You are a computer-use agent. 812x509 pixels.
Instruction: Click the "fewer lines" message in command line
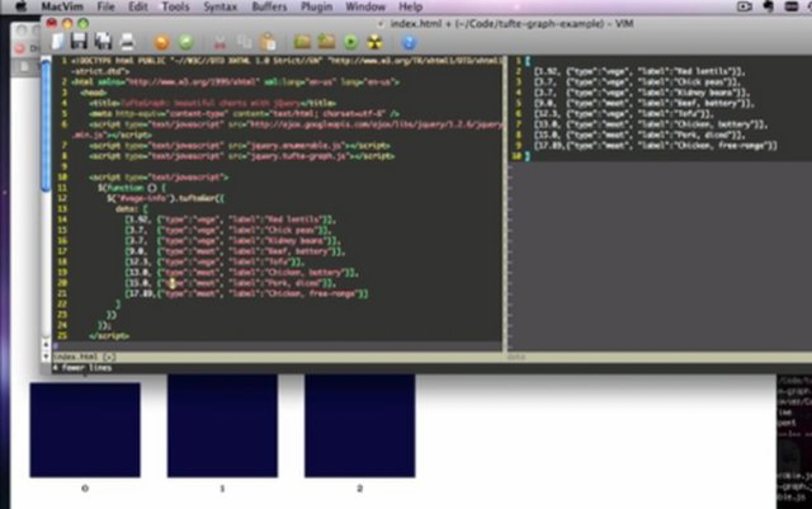coord(83,368)
